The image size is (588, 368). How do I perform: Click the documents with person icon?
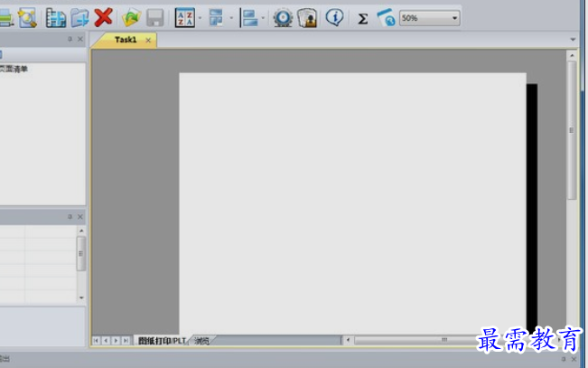tap(307, 18)
